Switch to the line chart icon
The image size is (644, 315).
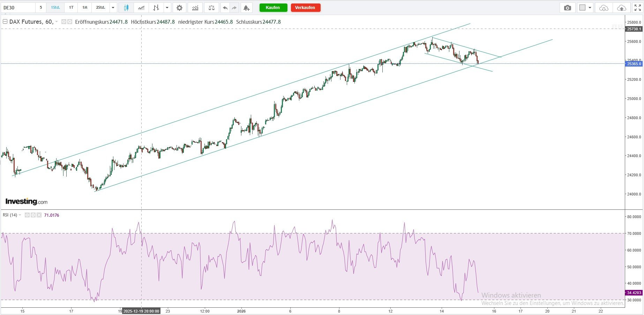point(141,8)
